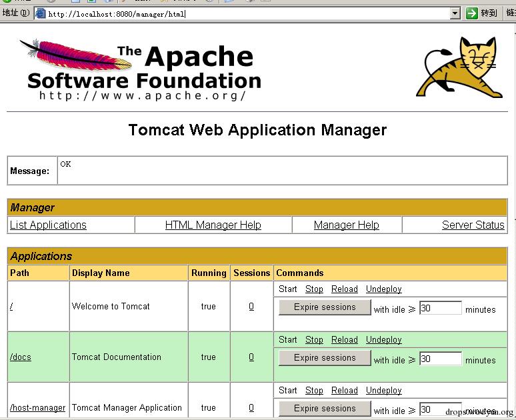Click inside the URL address field
This screenshot has width=516, height=420.
(x=247, y=13)
